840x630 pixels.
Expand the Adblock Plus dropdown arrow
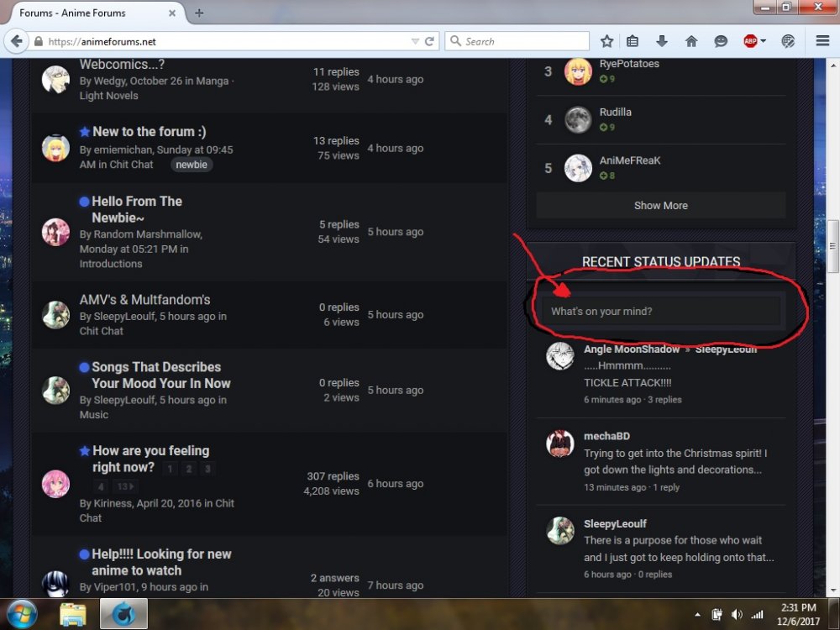tap(763, 40)
